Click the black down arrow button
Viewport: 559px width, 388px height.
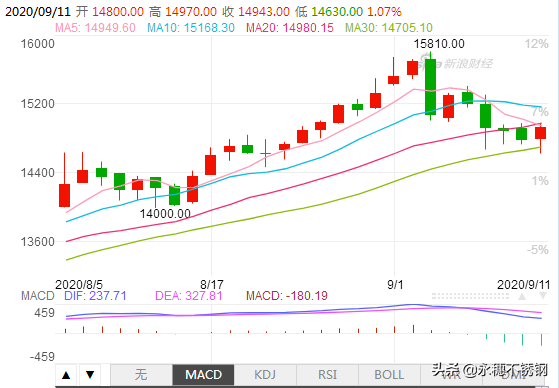click(90, 375)
